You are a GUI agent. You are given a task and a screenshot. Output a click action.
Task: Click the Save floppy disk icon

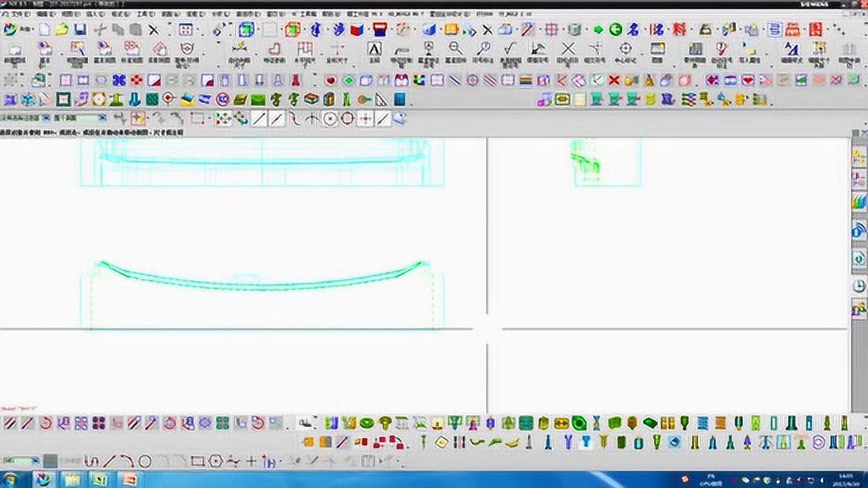pyautogui.click(x=80, y=29)
